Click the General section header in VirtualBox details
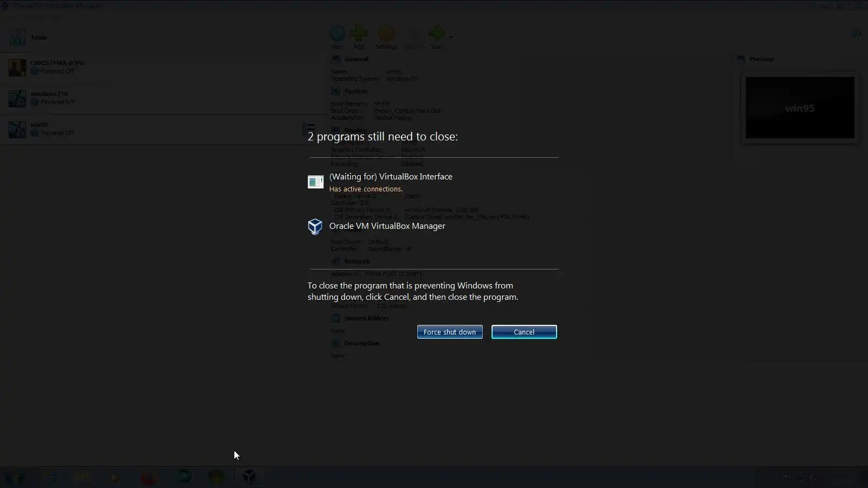The image size is (868, 488). coord(356,59)
